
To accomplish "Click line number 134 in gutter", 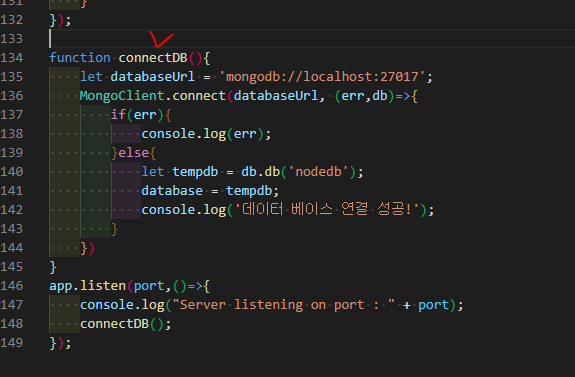I will coord(12,58).
